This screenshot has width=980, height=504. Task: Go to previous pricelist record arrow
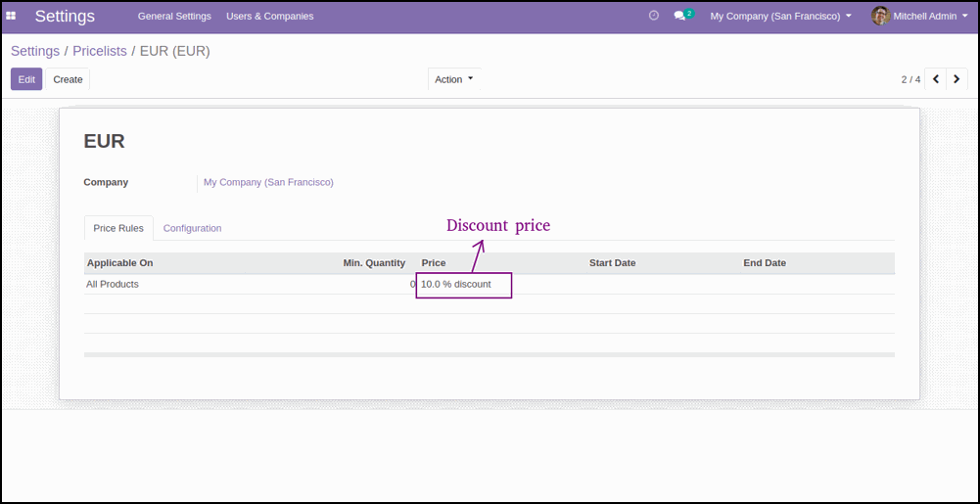point(936,79)
